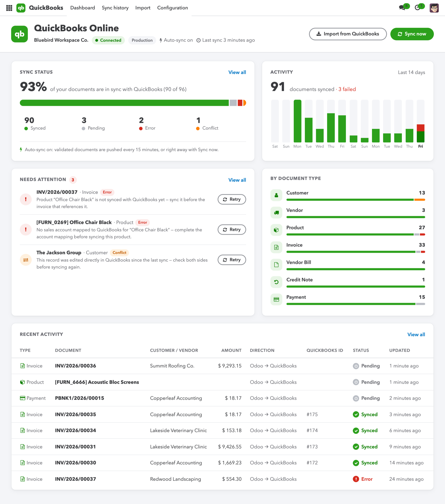Open the conversations chat icon

[403, 8]
